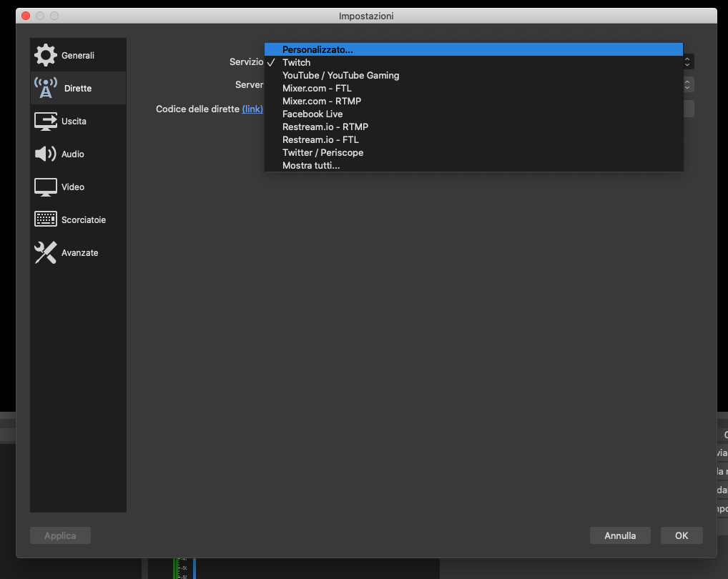The height and width of the screenshot is (579, 728).
Task: Click the Dirette antenna icon
Action: coord(46,88)
